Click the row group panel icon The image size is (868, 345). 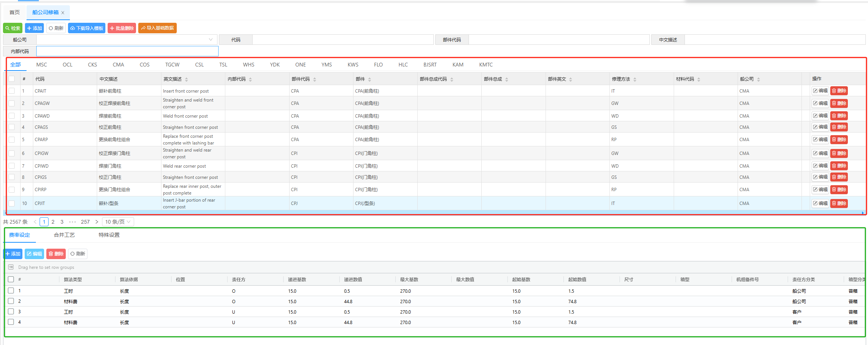[x=11, y=267]
